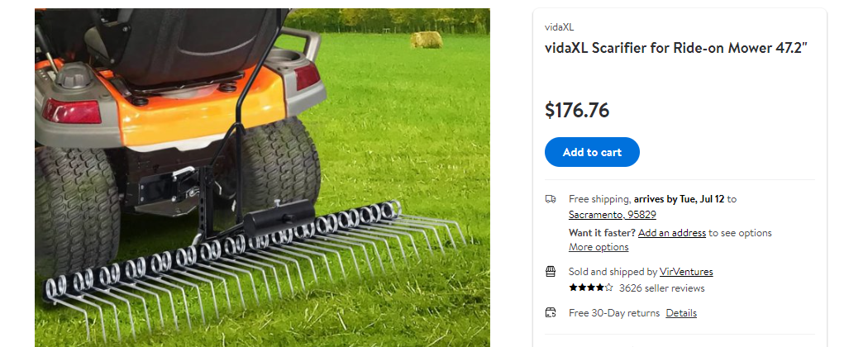Click the Free shipping text
The width and height of the screenshot is (868, 347).
(x=599, y=198)
